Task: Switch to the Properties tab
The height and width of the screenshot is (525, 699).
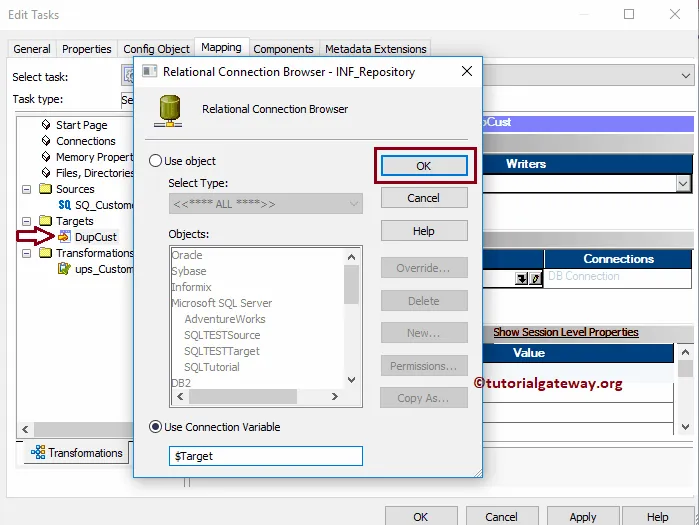Action: 86,49
